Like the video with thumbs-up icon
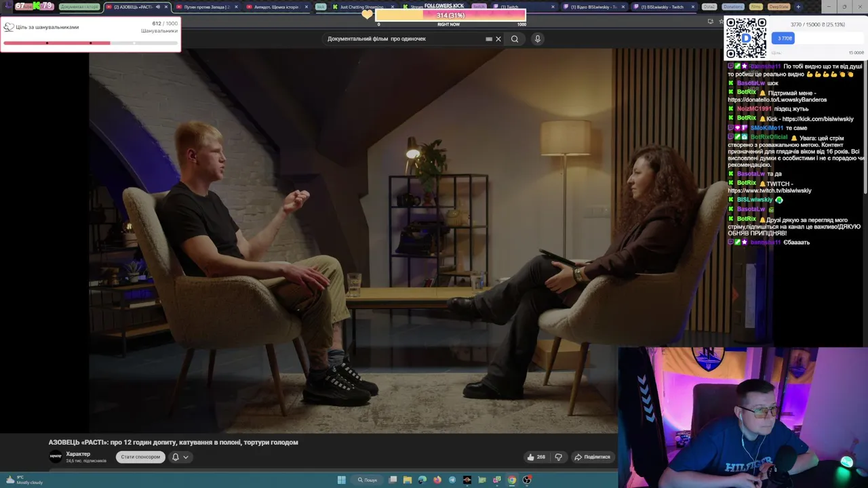The width and height of the screenshot is (868, 488). pyautogui.click(x=536, y=457)
